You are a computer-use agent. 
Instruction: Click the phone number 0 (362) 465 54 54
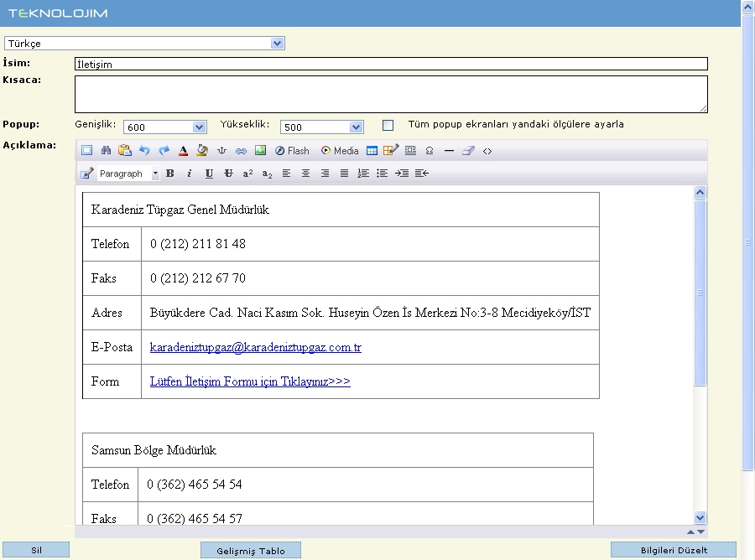pos(195,485)
